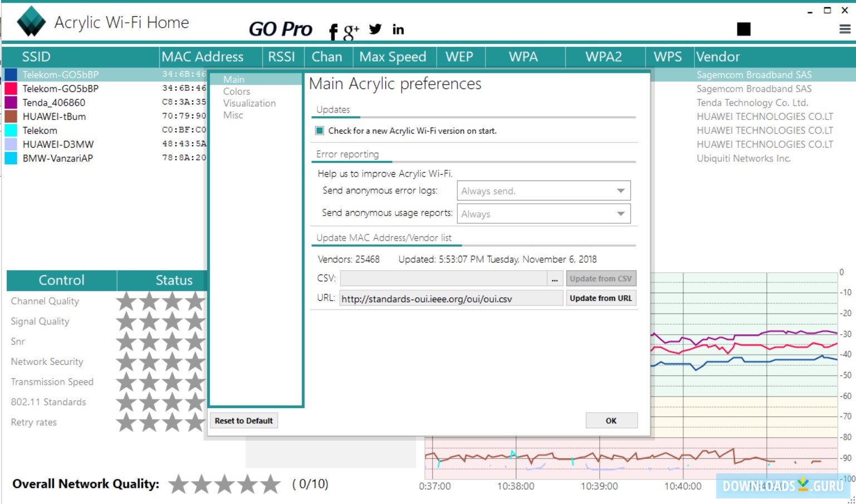This screenshot has height=504, width=856.
Task: Select the Visualization preferences category
Action: coord(250,104)
